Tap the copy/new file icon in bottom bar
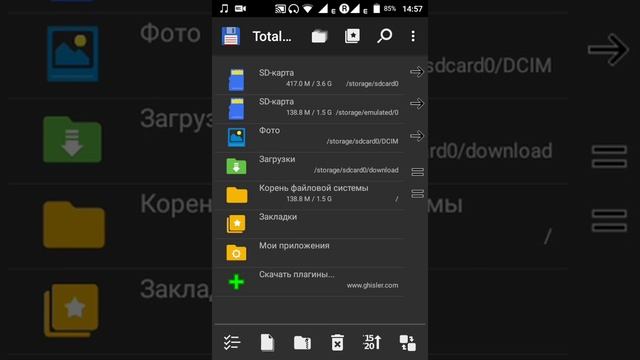 [267, 342]
